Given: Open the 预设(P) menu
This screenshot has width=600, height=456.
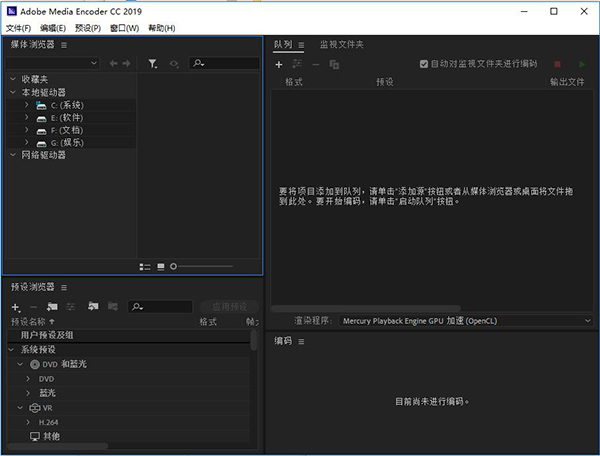Looking at the screenshot, I should pos(88,28).
